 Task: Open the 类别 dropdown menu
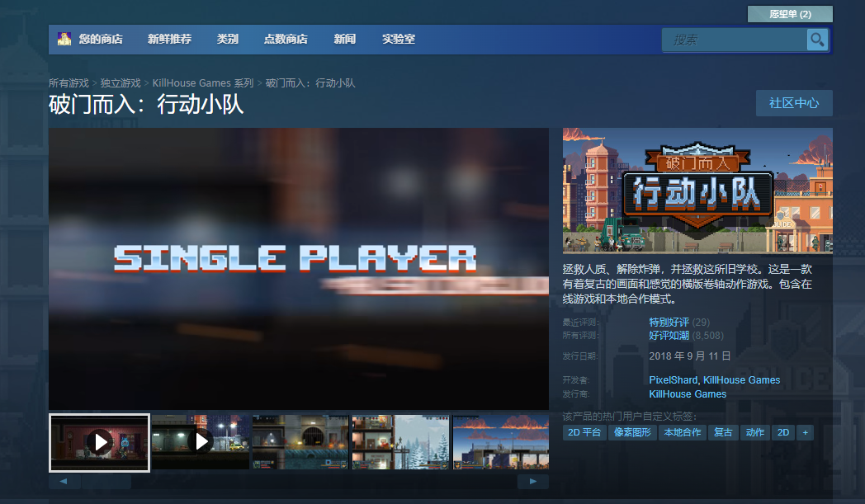[227, 39]
